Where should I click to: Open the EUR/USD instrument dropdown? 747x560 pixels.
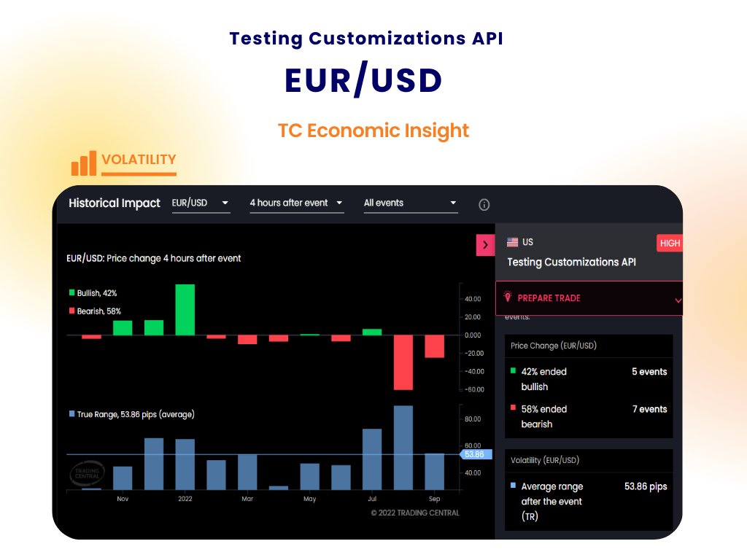pyautogui.click(x=201, y=204)
